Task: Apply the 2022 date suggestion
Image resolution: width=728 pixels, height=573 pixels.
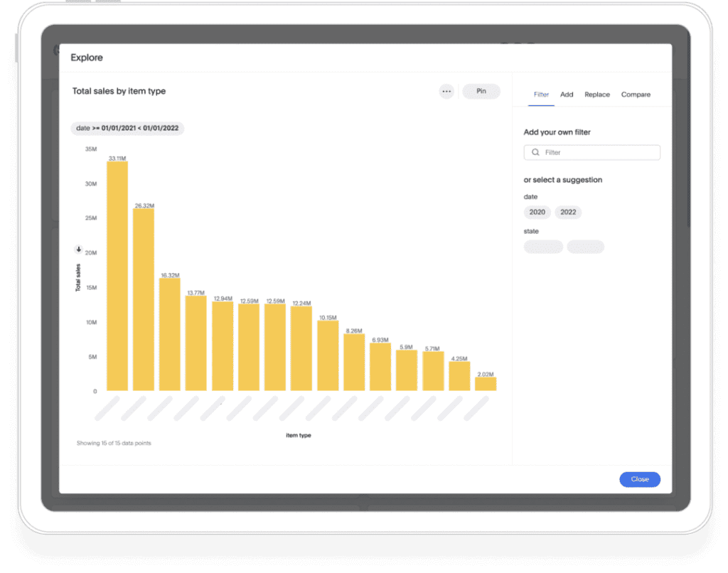Action: coord(568,213)
